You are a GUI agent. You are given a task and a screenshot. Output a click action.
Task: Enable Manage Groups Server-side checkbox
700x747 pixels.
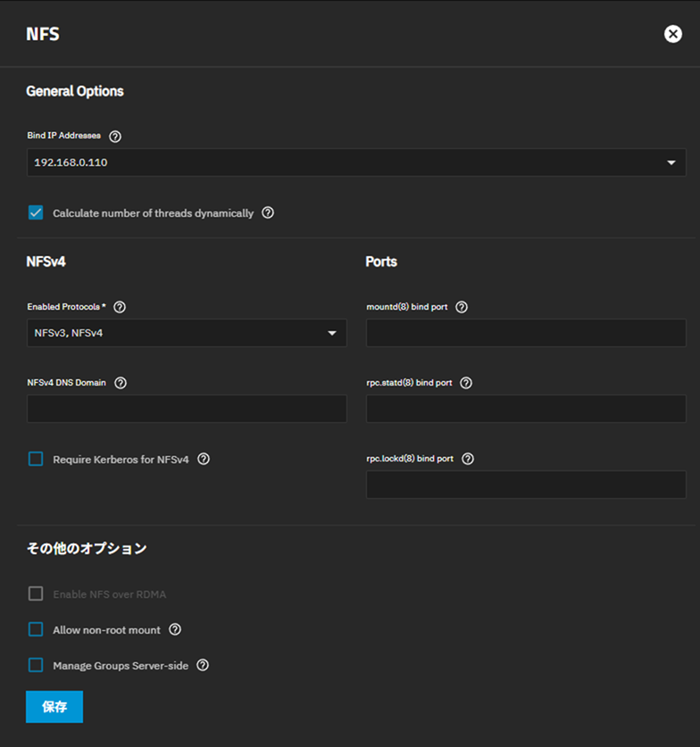(x=36, y=665)
